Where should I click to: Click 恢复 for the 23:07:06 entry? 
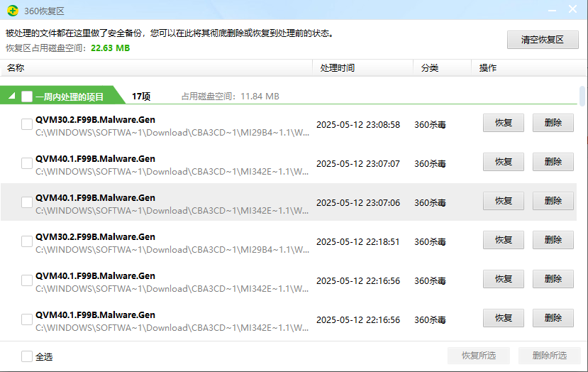coord(504,201)
